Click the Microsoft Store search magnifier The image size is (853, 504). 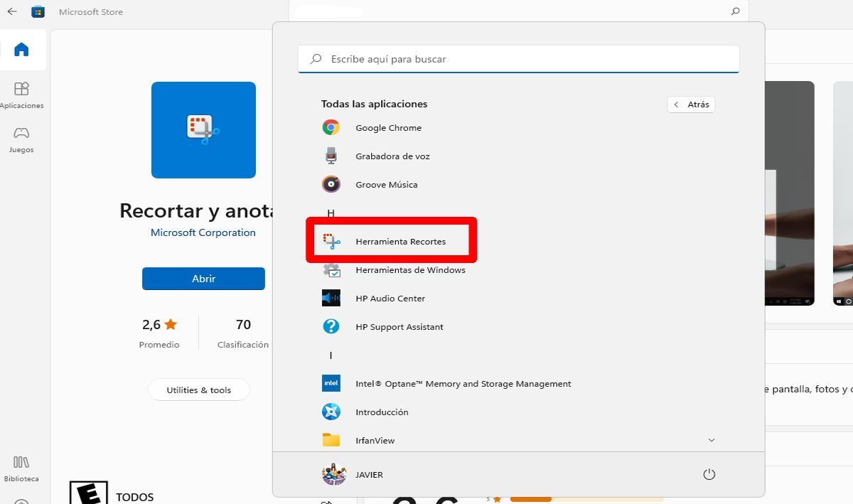coord(735,11)
